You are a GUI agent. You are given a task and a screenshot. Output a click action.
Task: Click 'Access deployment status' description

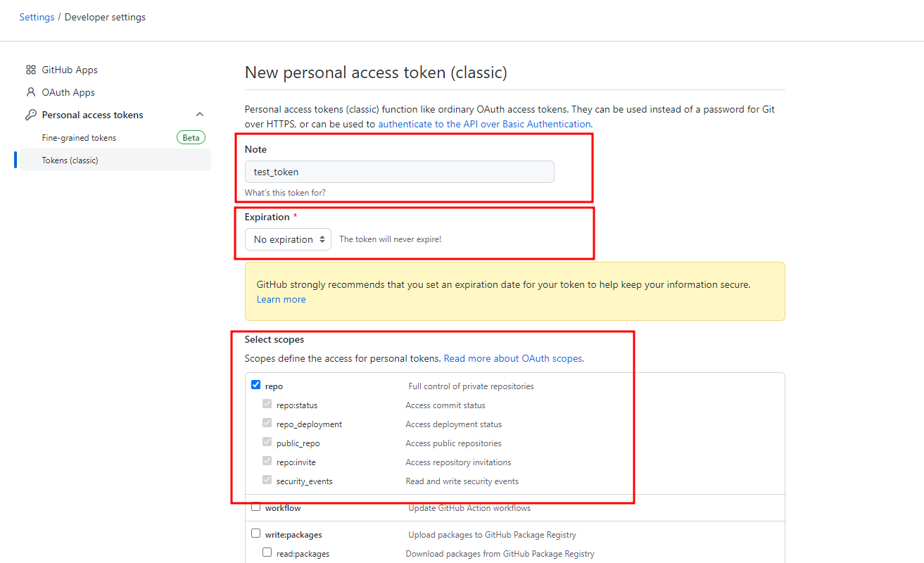pyautogui.click(x=454, y=424)
